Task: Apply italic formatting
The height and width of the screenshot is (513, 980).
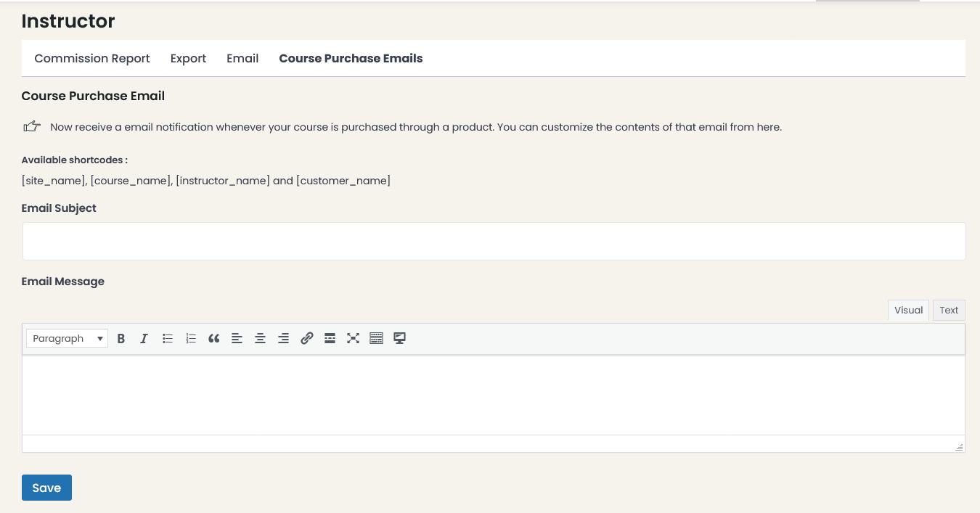Action: [x=144, y=338]
